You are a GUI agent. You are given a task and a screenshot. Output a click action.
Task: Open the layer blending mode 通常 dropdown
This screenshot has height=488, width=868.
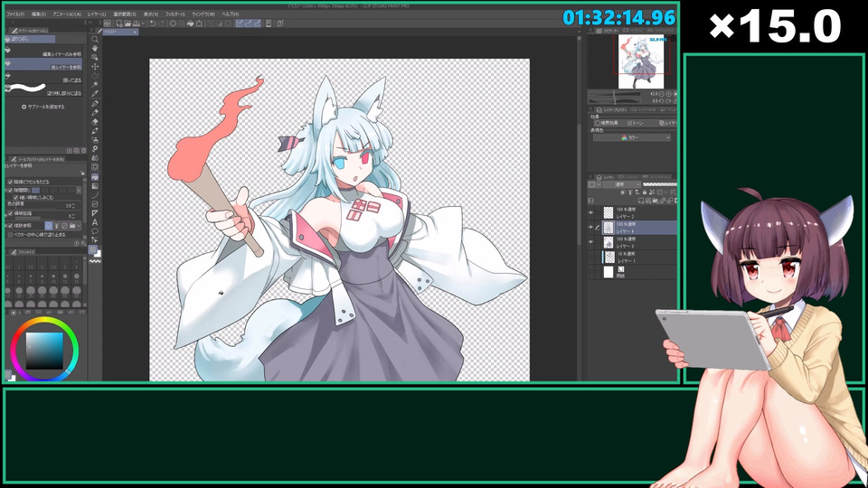pyautogui.click(x=622, y=184)
